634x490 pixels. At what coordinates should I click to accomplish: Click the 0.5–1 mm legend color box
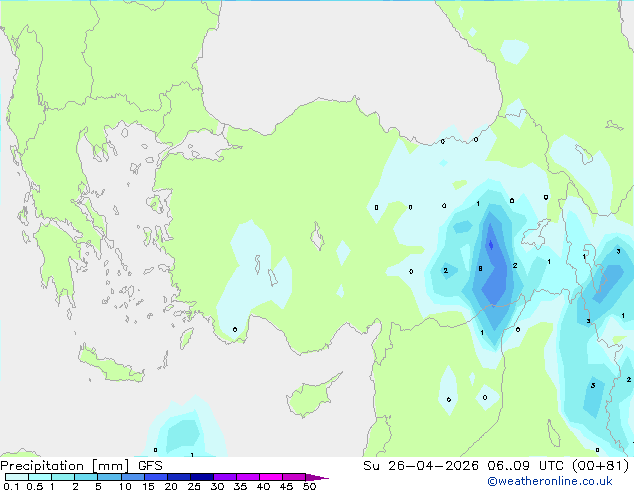(x=40, y=477)
